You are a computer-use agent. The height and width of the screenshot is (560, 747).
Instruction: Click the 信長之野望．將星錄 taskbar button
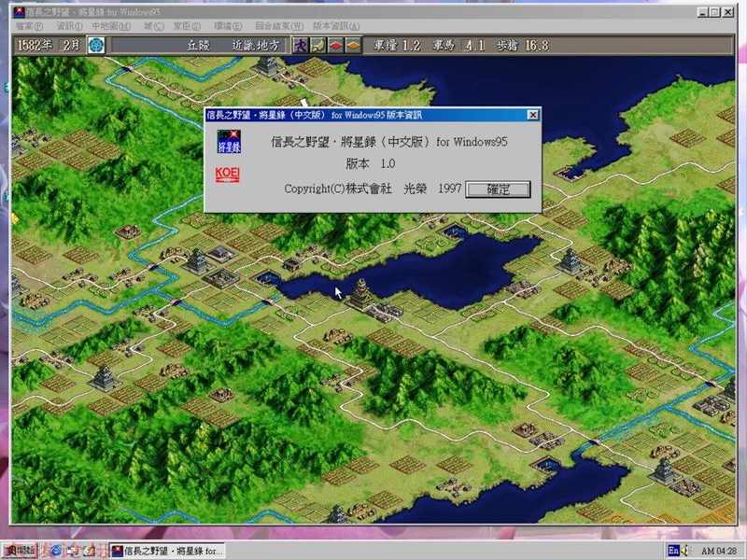(167, 551)
